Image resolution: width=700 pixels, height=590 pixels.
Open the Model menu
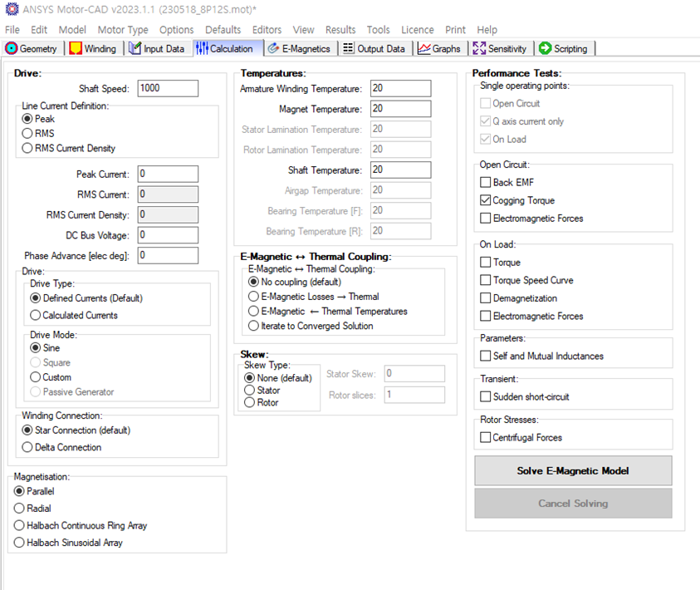[x=72, y=29]
